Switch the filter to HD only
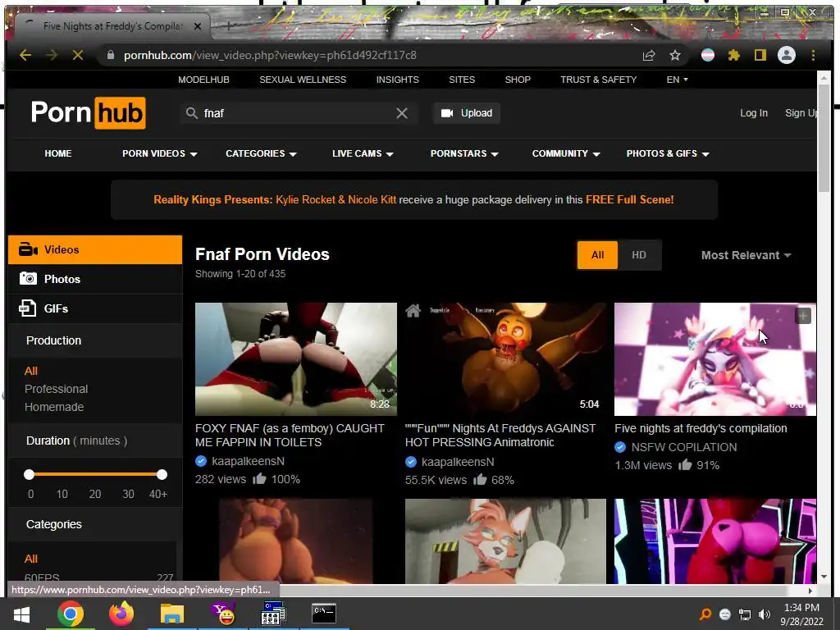Viewport: 840px width, 630px height. tap(639, 255)
